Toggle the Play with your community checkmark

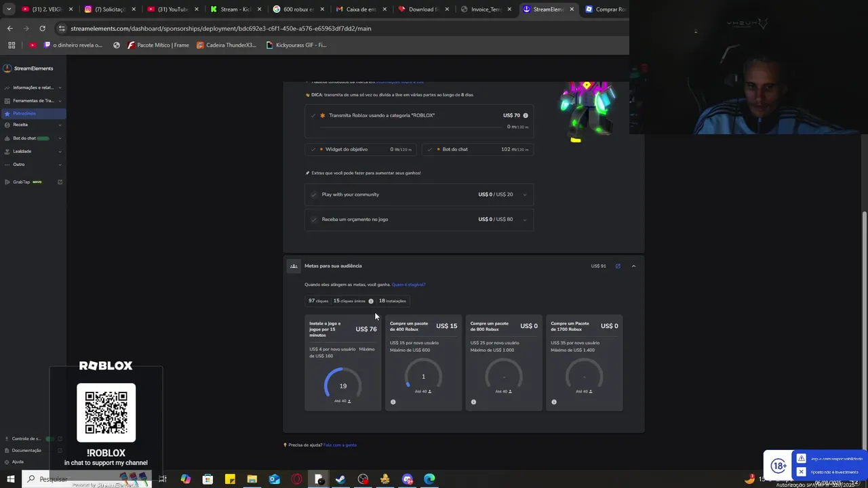313,195
